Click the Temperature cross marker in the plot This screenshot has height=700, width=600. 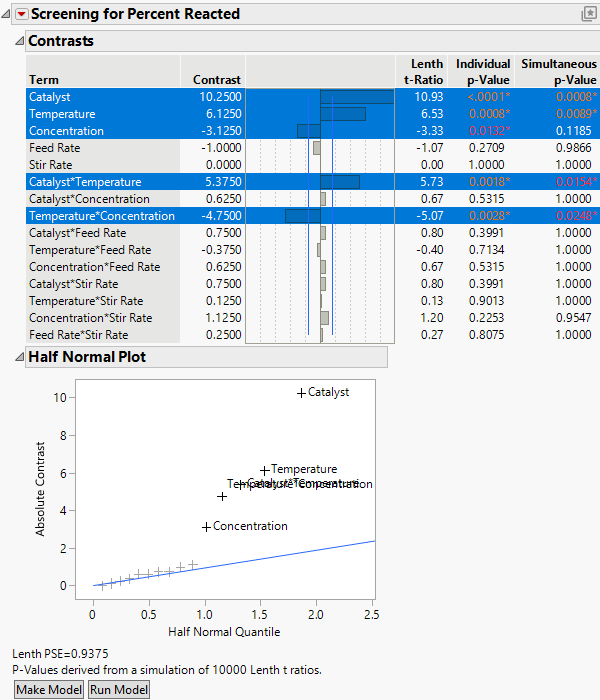pos(265,470)
